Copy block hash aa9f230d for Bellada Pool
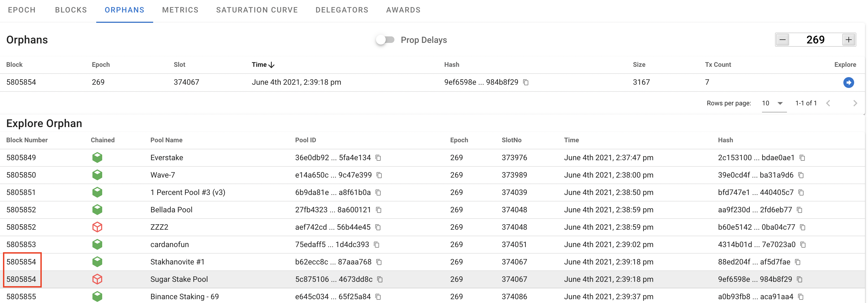Viewport: 868px width, 303px height. coord(800,210)
